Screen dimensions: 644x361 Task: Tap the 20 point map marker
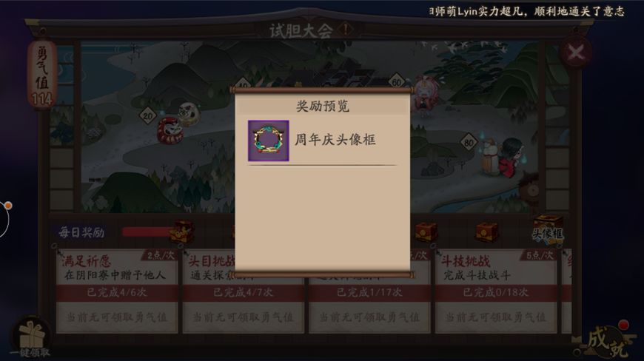tap(147, 116)
